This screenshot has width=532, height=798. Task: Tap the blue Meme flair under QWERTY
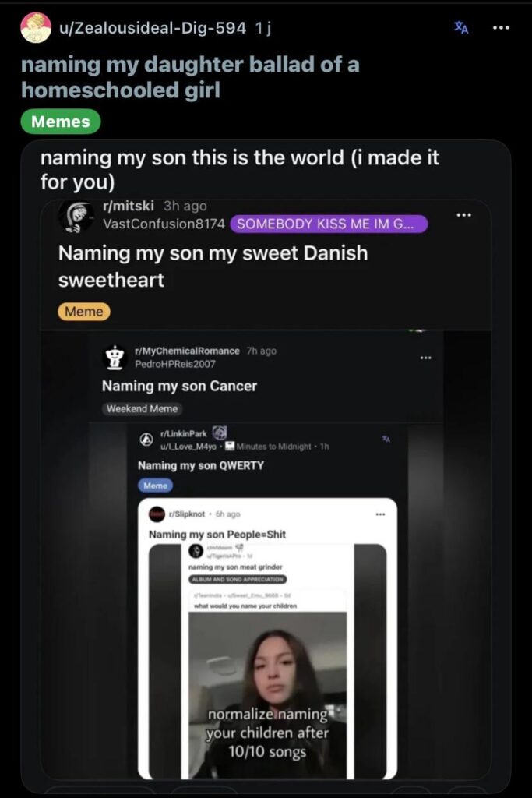(x=155, y=485)
